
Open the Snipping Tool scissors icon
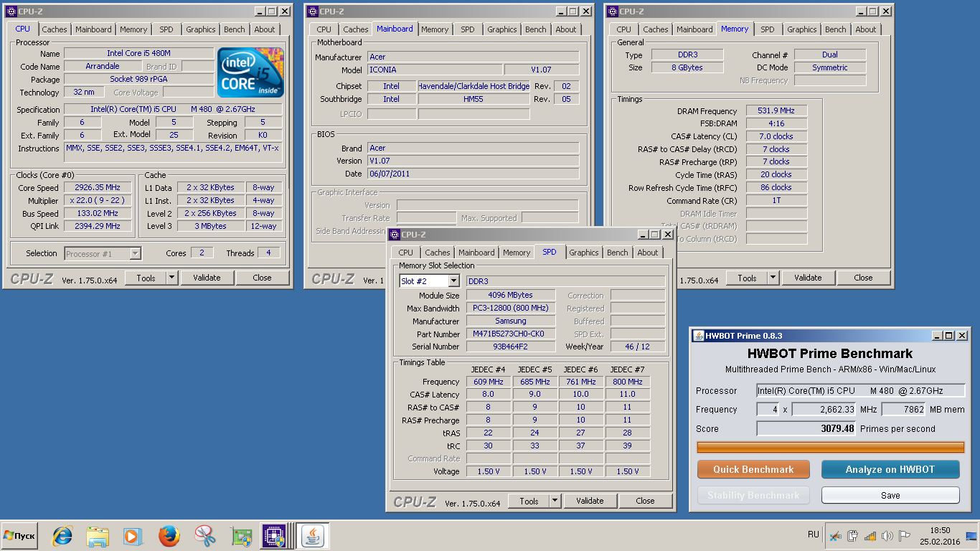point(205,536)
